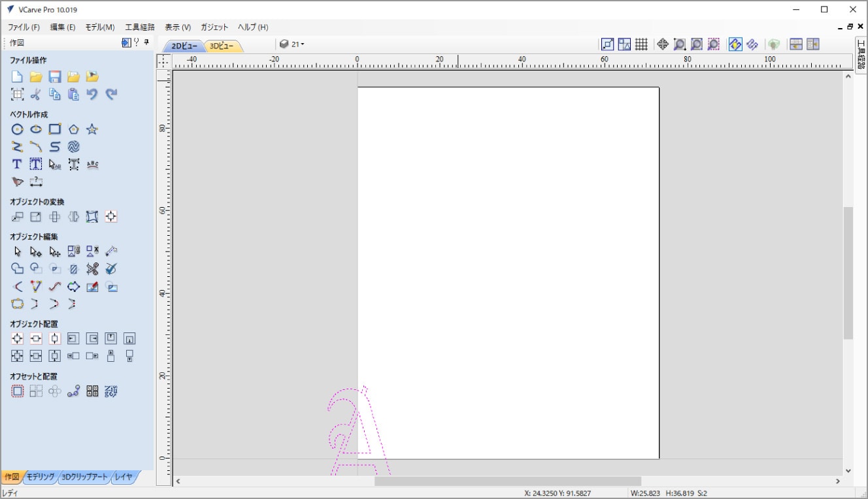Click the horizontal scrollbar thumb
Viewport: 868px width, 499px height.
tap(507, 481)
